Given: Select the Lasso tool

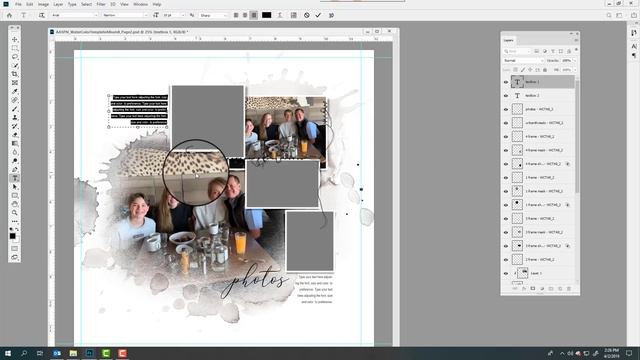Looking at the screenshot, I should pos(15,57).
